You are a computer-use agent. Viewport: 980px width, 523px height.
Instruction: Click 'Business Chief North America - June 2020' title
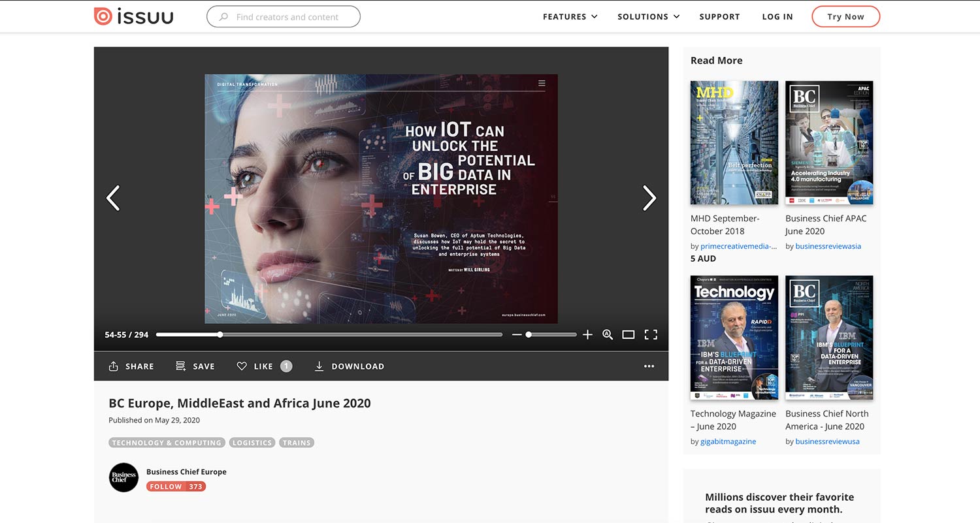pos(827,420)
